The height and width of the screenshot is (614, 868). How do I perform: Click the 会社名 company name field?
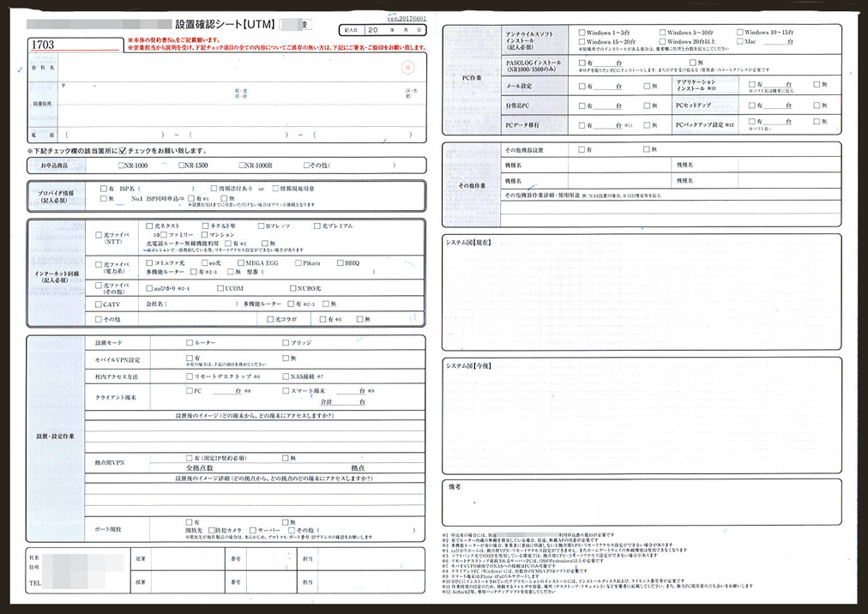coord(243,68)
